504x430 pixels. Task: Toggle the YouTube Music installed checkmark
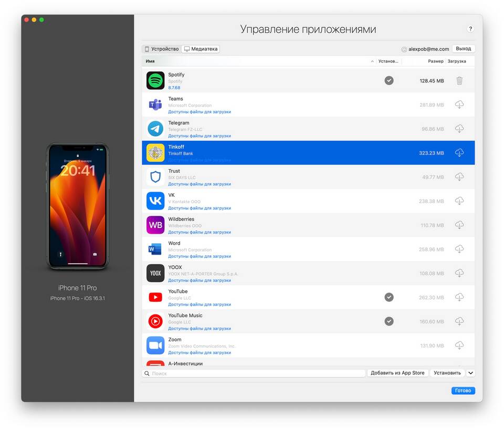coord(389,321)
